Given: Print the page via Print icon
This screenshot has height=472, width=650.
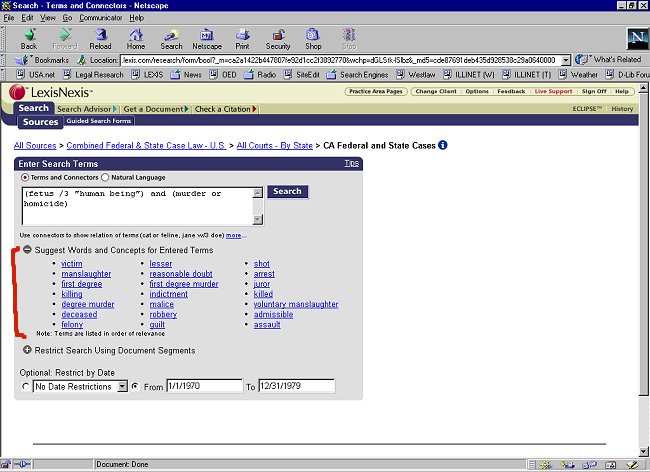Looking at the screenshot, I should point(243,39).
